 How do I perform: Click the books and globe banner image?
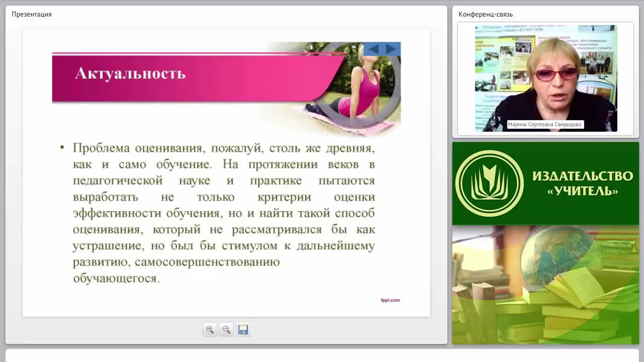[x=545, y=285]
